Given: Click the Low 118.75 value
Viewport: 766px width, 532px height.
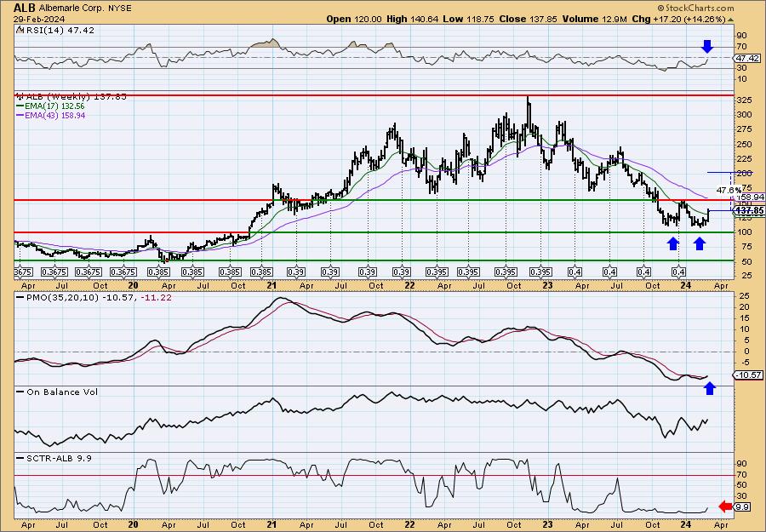Looking at the screenshot, I should 468,19.
